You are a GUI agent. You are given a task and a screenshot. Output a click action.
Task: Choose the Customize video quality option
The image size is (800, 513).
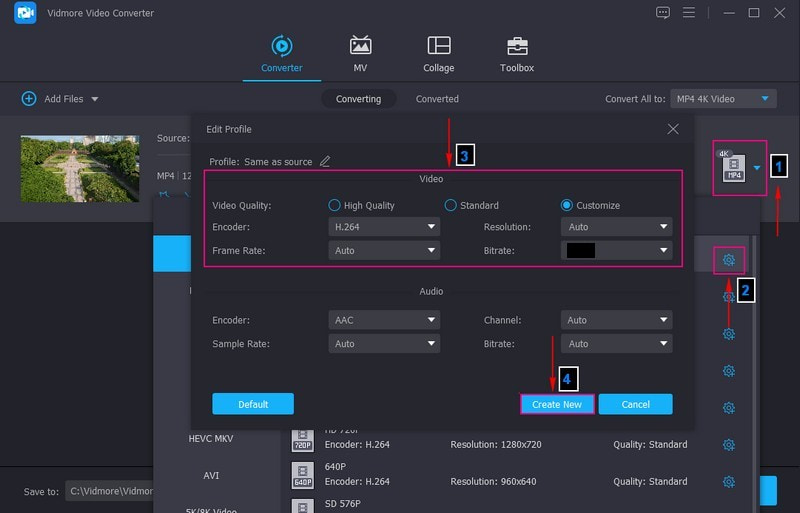point(567,205)
